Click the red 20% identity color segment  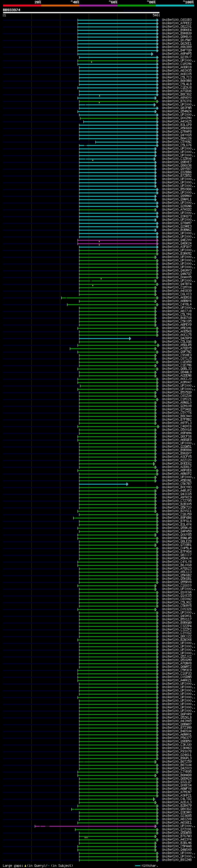tap(22, 6)
